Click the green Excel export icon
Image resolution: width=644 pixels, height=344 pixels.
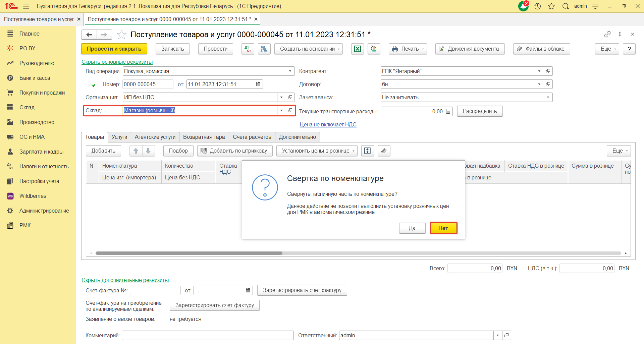tap(358, 49)
